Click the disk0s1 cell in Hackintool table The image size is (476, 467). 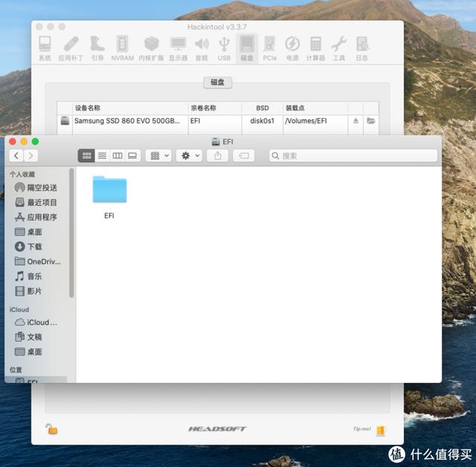(263, 120)
